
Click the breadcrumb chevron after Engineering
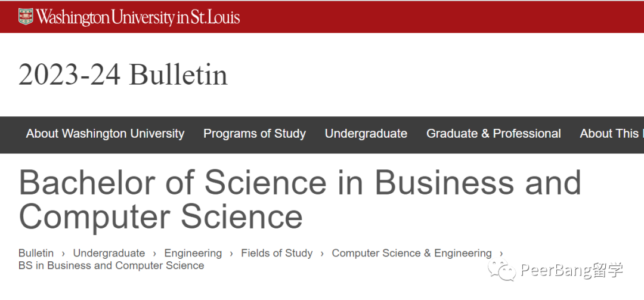tap(231, 253)
